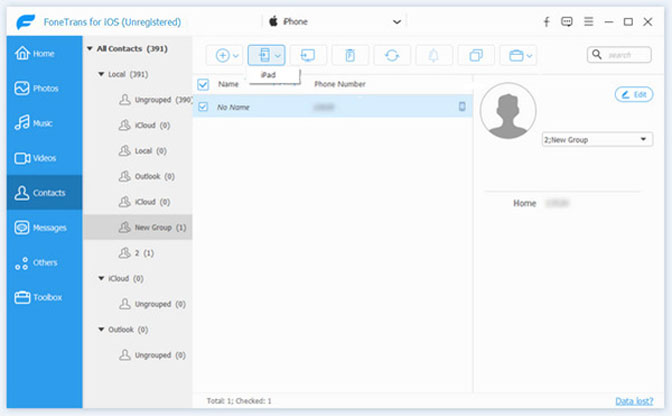672x416 pixels.
Task: Select the group named 2 (1)
Action: 136,253
